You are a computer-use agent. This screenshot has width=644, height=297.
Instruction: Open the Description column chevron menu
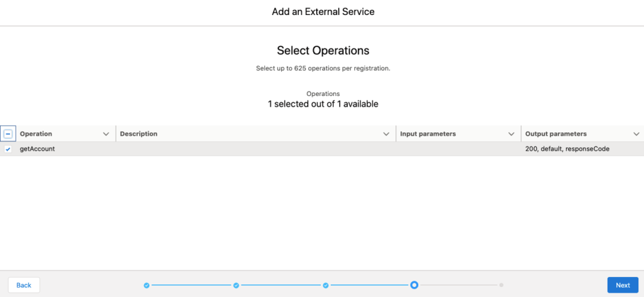tap(386, 134)
